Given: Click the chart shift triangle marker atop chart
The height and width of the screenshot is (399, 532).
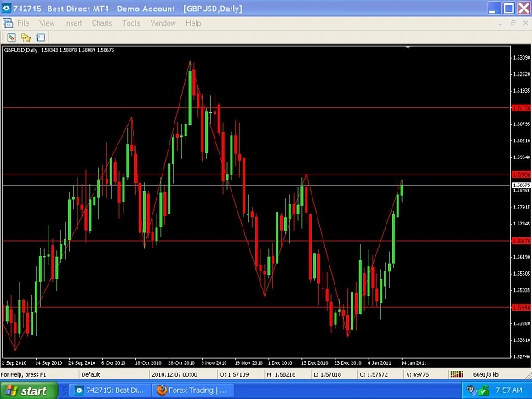Looking at the screenshot, I should click(x=408, y=48).
